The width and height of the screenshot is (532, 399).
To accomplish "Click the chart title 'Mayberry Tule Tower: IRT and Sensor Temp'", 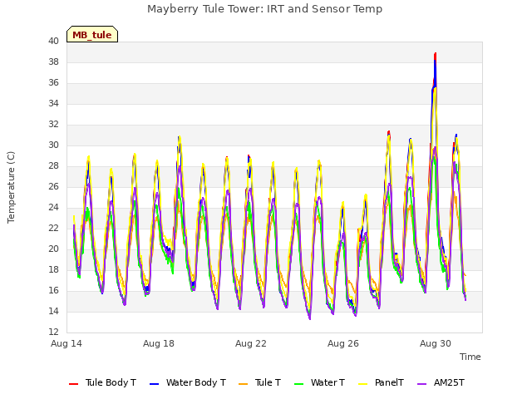I will pyautogui.click(x=264, y=9).
